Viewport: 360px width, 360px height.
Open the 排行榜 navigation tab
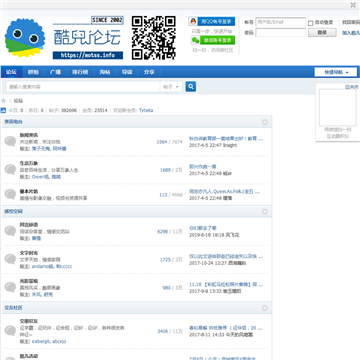(80, 72)
